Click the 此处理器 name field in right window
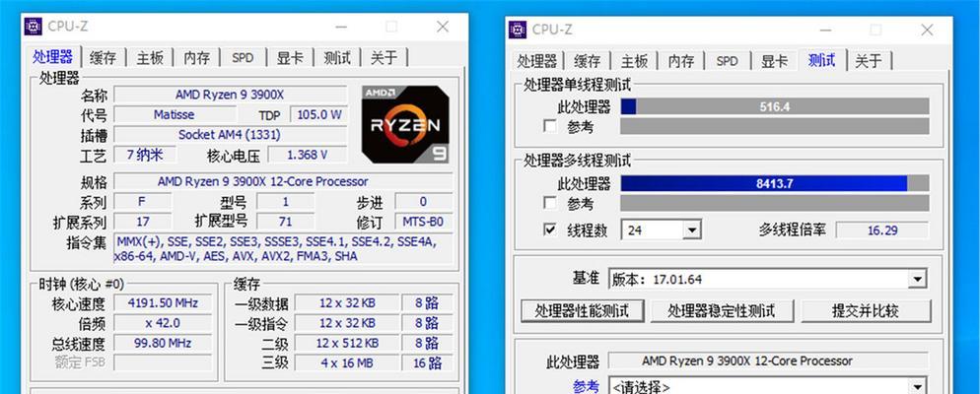Image resolution: width=980 pixels, height=394 pixels. point(768,361)
